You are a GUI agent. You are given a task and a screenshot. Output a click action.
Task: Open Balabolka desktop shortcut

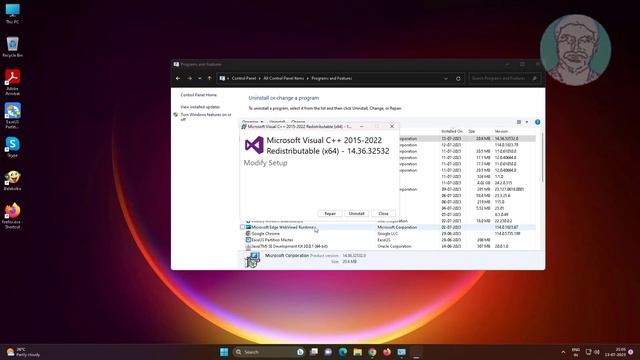[x=12, y=180]
